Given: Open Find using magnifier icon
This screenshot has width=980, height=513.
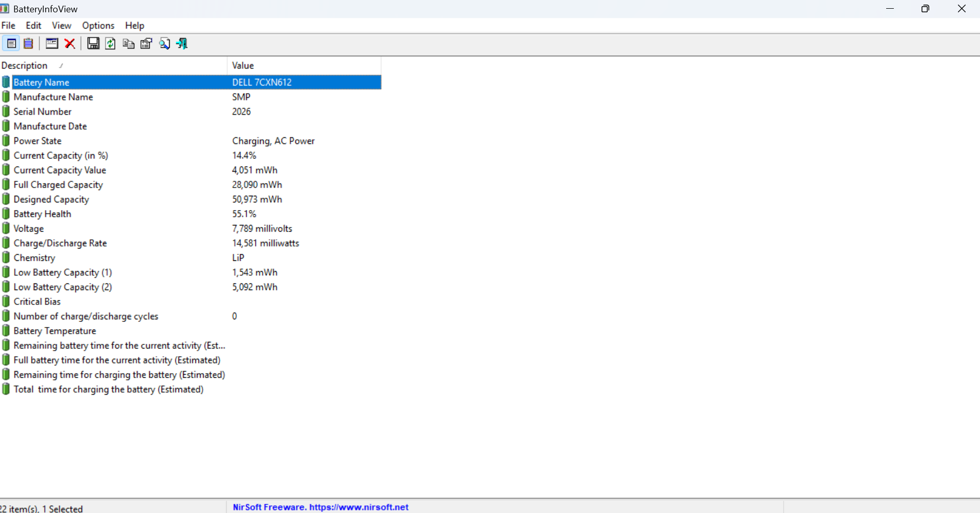Looking at the screenshot, I should (x=164, y=44).
